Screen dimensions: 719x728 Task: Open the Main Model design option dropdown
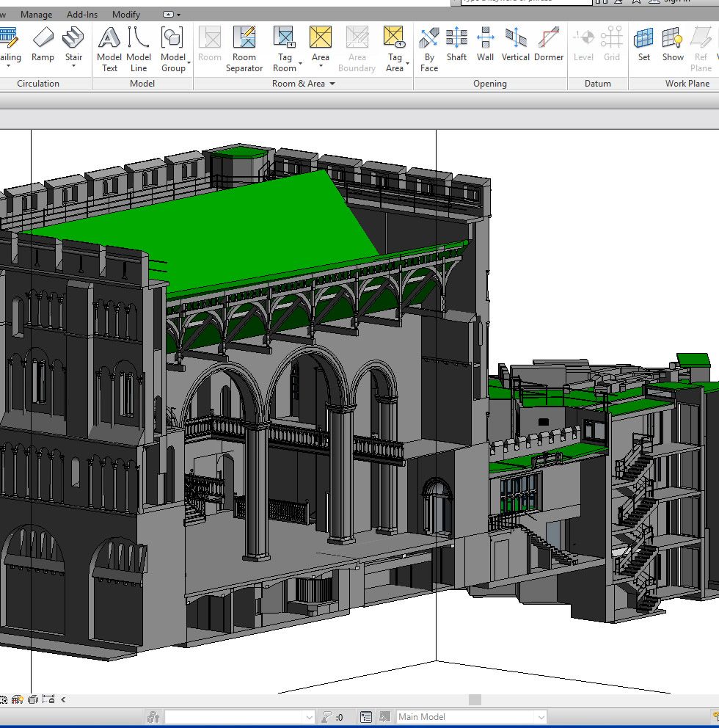541,717
